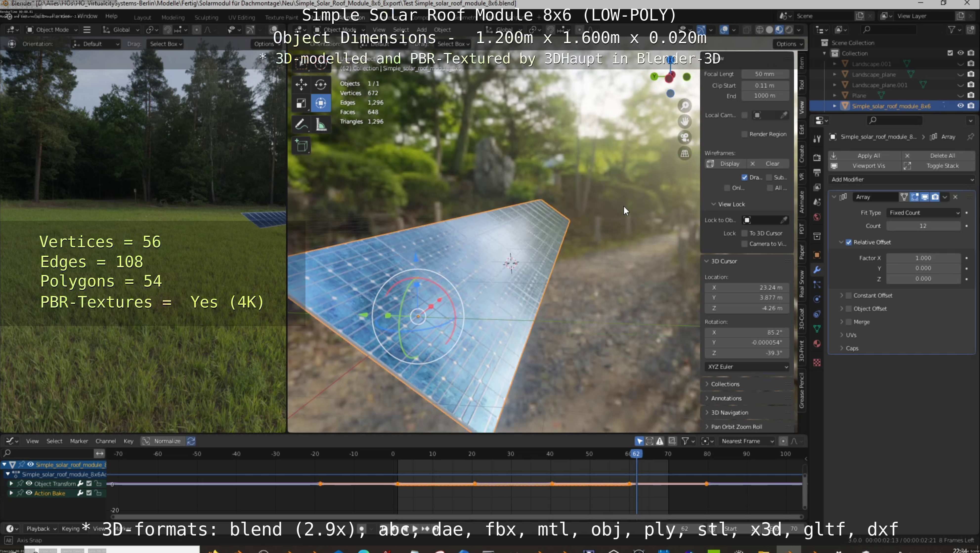Open Output properties printer tab icon
The width and height of the screenshot is (980, 553).
[x=816, y=173]
